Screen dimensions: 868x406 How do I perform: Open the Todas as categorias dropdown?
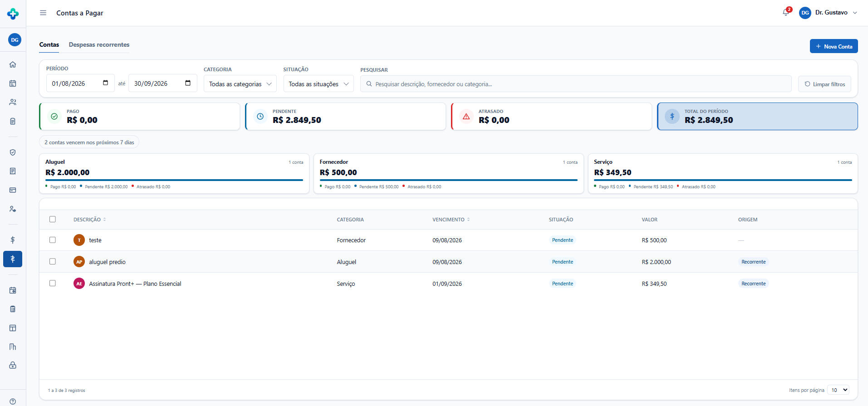click(240, 84)
